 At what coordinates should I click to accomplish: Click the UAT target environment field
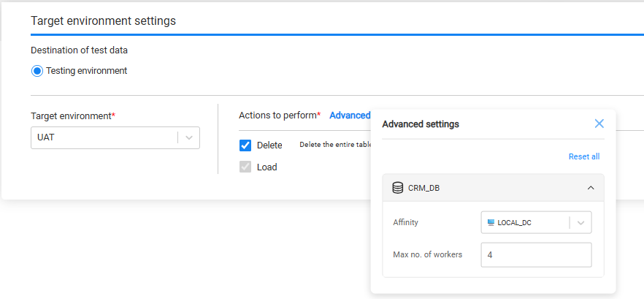pyautogui.click(x=106, y=137)
